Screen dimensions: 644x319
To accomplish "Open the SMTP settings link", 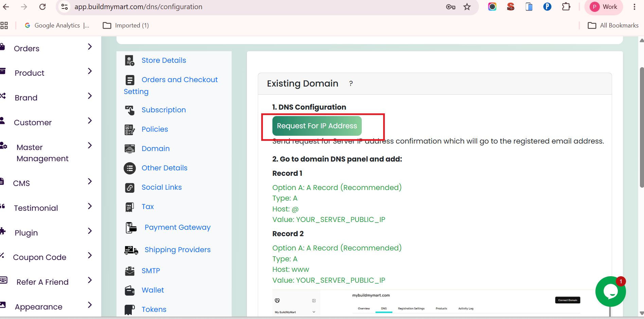I will [151, 271].
